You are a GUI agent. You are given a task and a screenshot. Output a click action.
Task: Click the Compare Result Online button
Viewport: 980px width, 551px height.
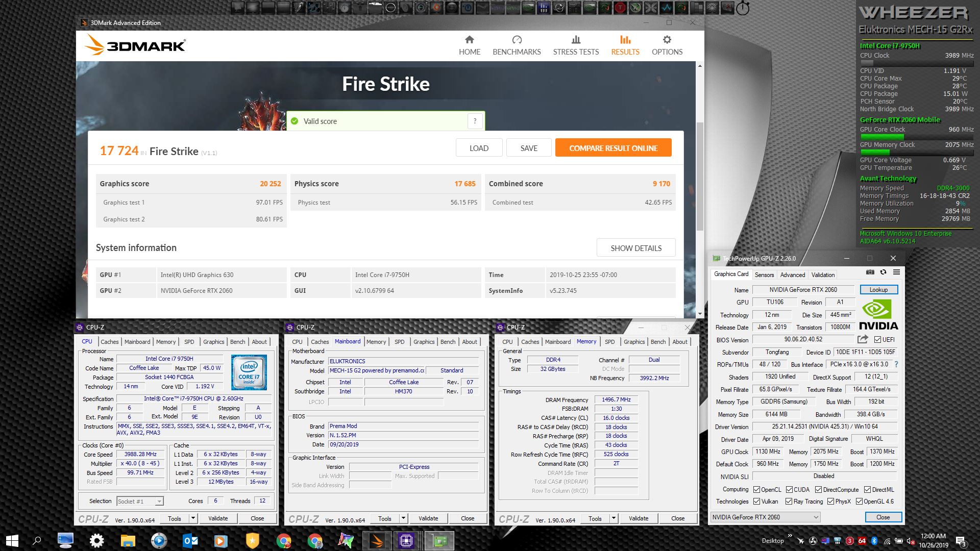pos(613,148)
